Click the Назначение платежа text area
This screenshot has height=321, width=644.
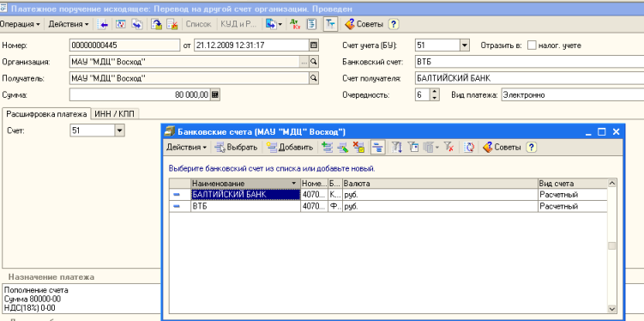pos(82,299)
